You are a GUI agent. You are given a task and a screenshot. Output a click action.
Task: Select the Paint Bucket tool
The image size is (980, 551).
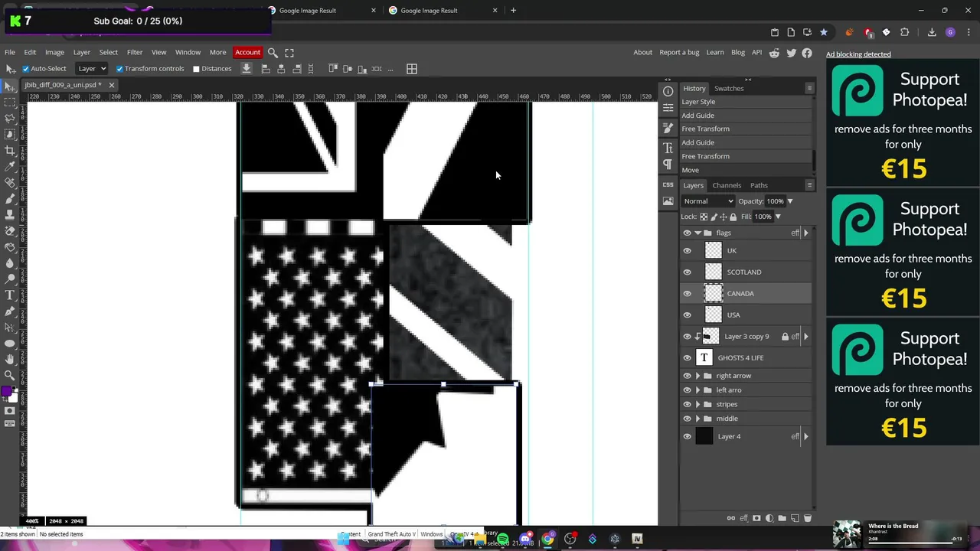tap(10, 246)
